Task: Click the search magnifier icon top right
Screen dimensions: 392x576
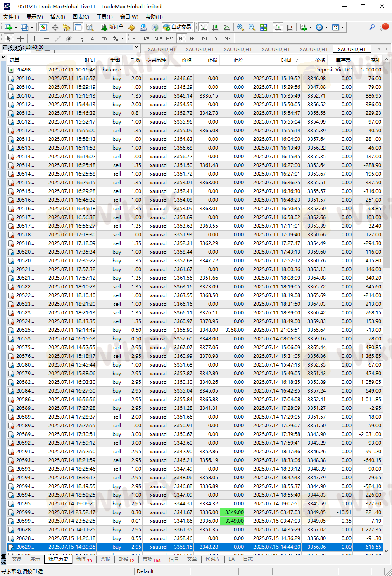Action: tap(372, 27)
